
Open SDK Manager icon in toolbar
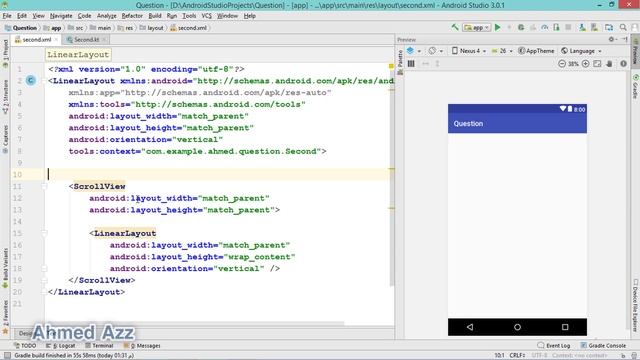click(x=594, y=27)
